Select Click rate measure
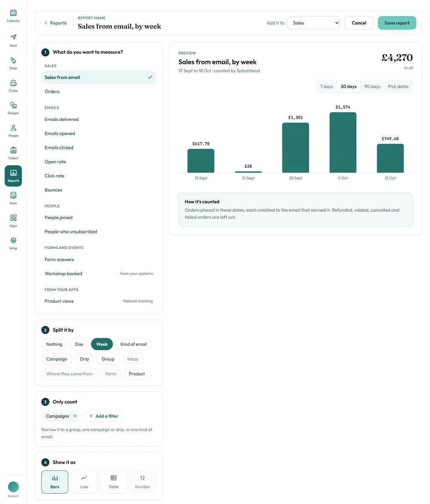The height and width of the screenshot is (504, 430). (99, 176)
